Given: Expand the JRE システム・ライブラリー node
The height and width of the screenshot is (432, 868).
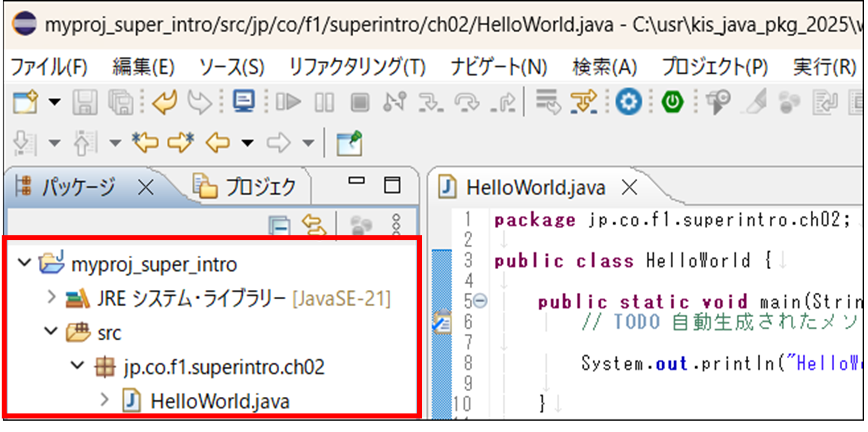Looking at the screenshot, I should (x=51, y=297).
